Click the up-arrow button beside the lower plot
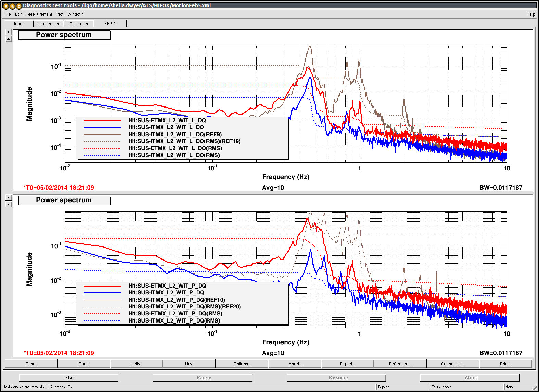The image size is (539, 392). pyautogui.click(x=9, y=204)
